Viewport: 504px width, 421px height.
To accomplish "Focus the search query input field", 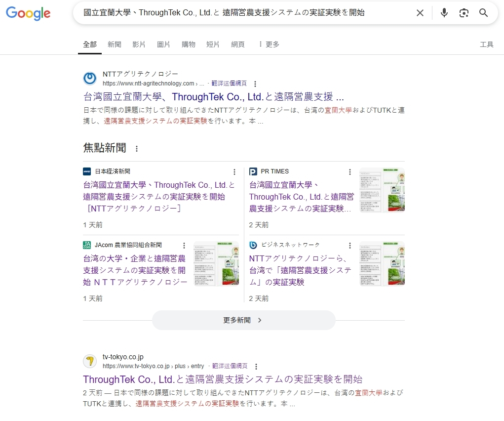I will pos(224,12).
